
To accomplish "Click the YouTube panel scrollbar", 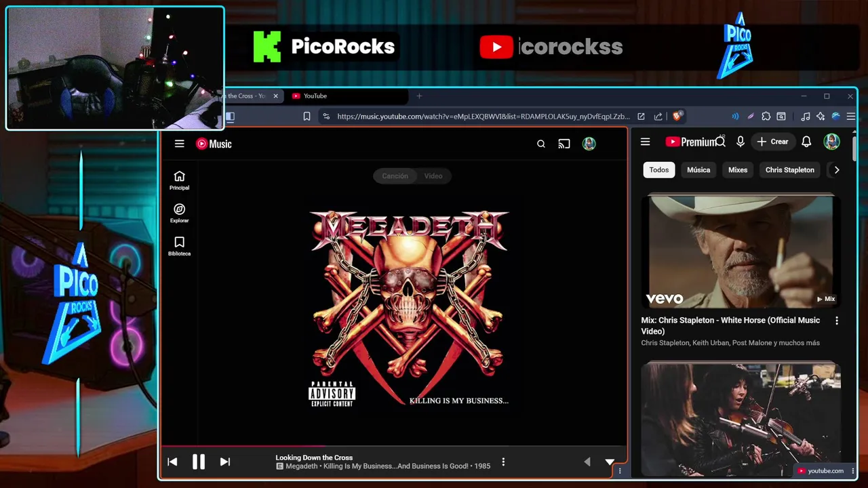I will [854, 147].
